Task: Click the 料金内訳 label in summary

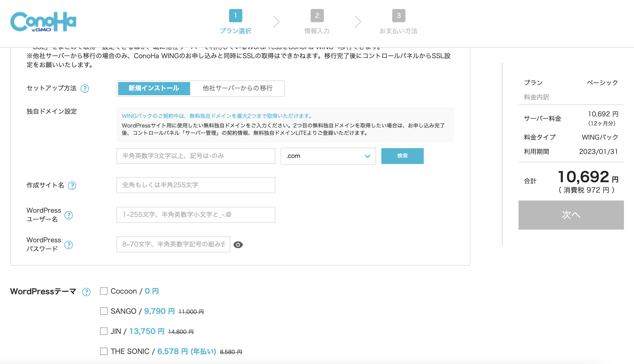Action: click(x=537, y=97)
